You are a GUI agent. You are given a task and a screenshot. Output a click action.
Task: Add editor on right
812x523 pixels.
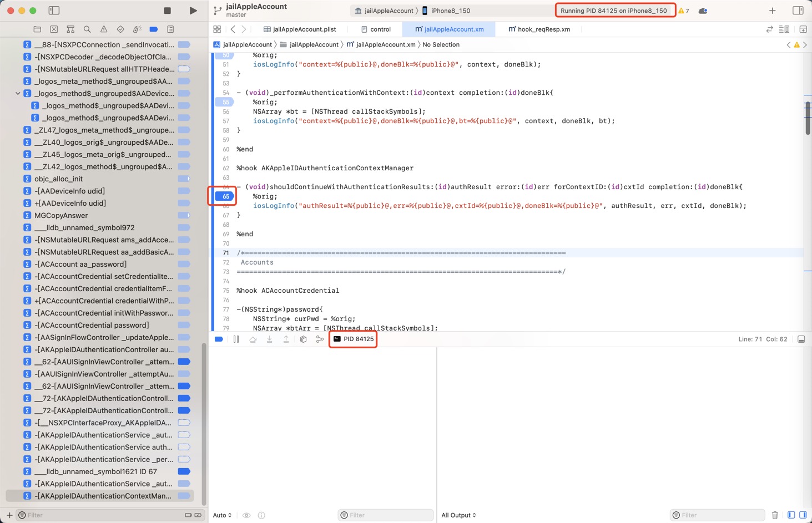pyautogui.click(x=803, y=29)
